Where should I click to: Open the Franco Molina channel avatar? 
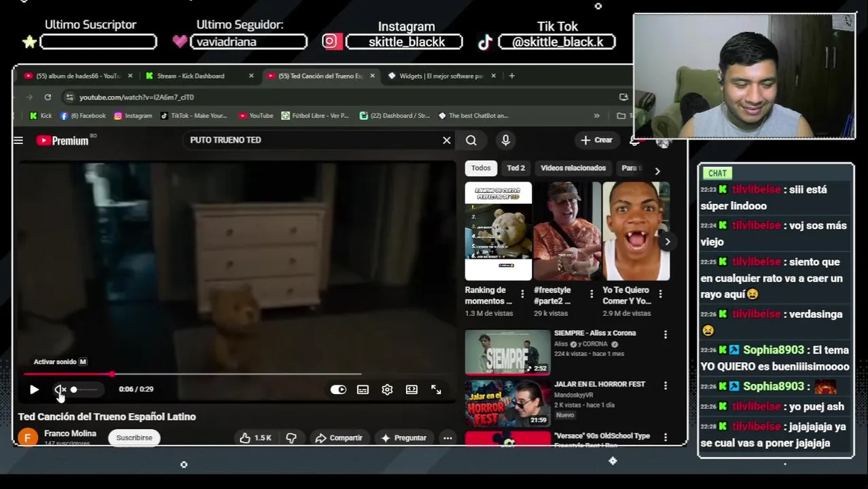tap(28, 437)
